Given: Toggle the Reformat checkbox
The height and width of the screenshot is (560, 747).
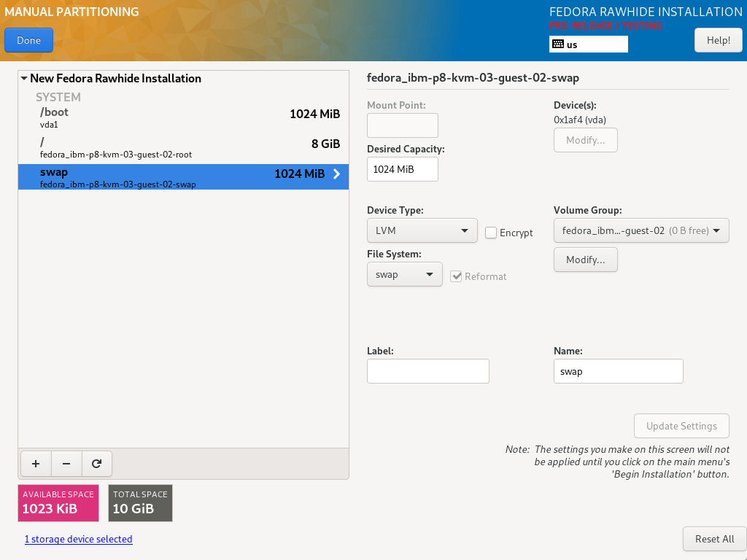Looking at the screenshot, I should [456, 276].
